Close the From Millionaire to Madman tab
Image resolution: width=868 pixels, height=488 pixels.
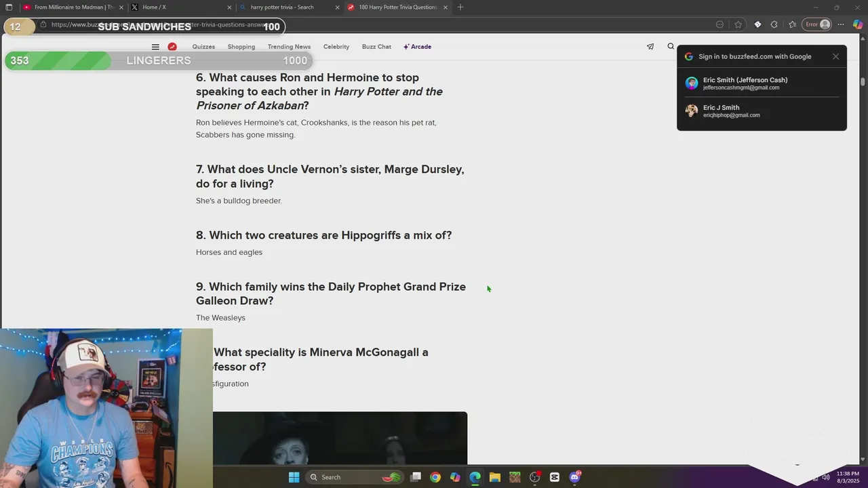point(122,7)
